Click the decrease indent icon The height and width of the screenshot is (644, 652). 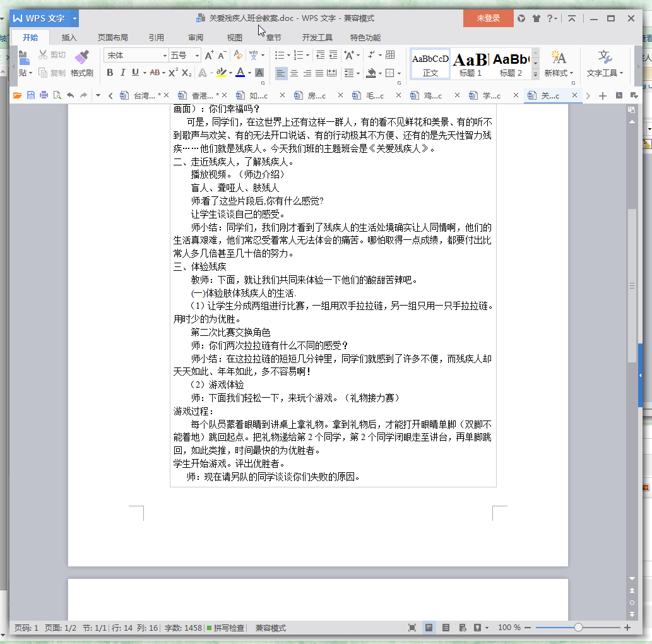tap(320, 55)
